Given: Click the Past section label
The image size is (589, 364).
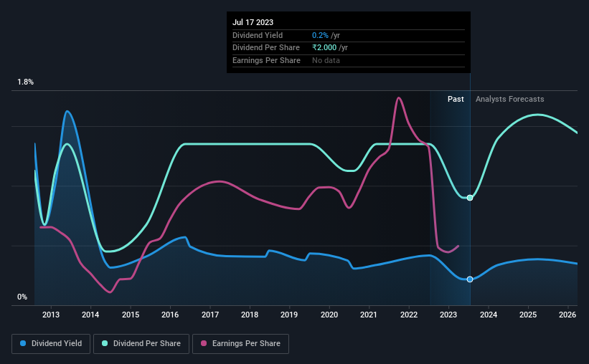Looking at the screenshot, I should pyautogui.click(x=456, y=99).
